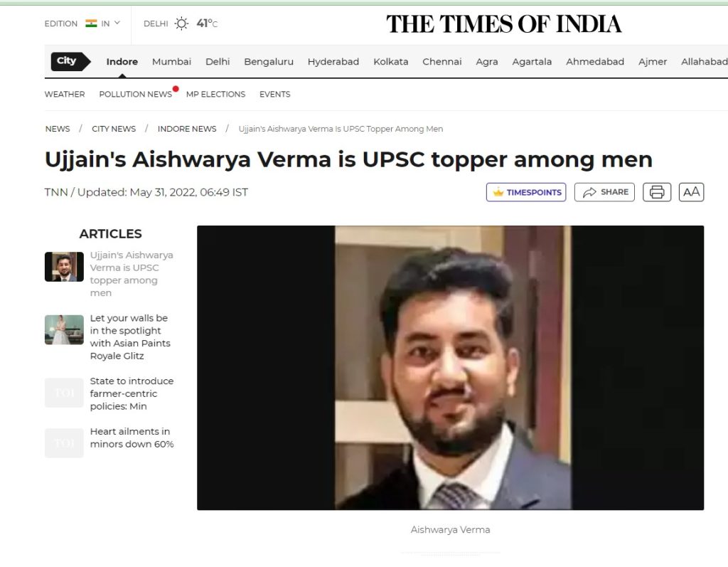
Task: Switch to the Bengaluru city tab
Action: [x=268, y=61]
